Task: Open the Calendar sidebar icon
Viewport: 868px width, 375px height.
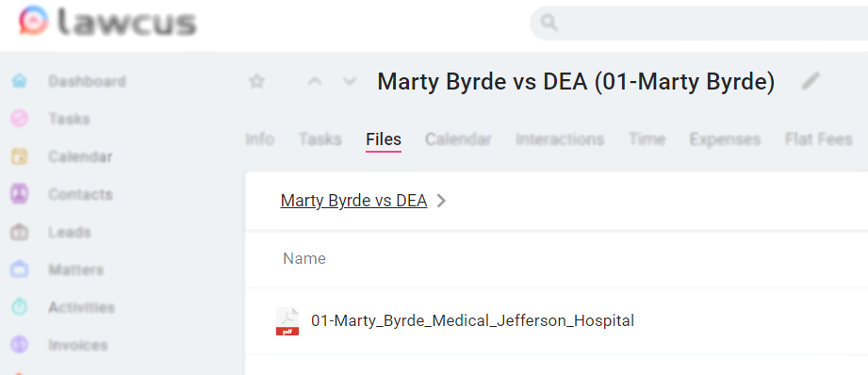Action: 20,156
